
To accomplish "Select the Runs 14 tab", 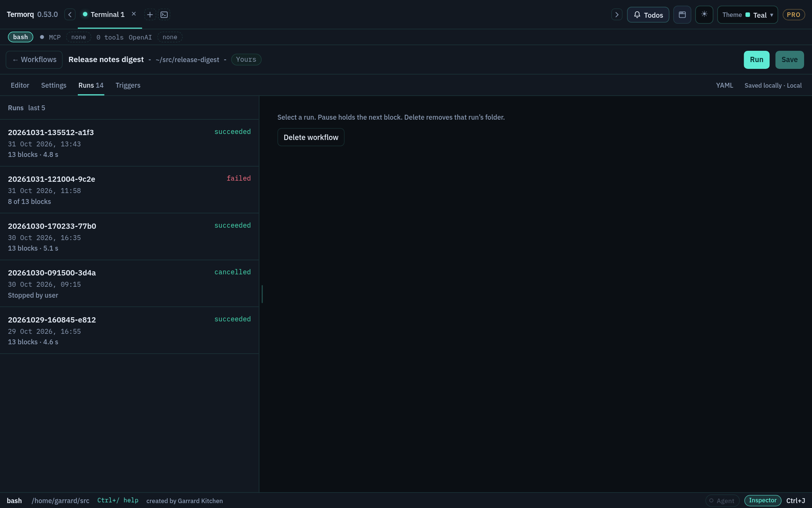I will click(91, 85).
